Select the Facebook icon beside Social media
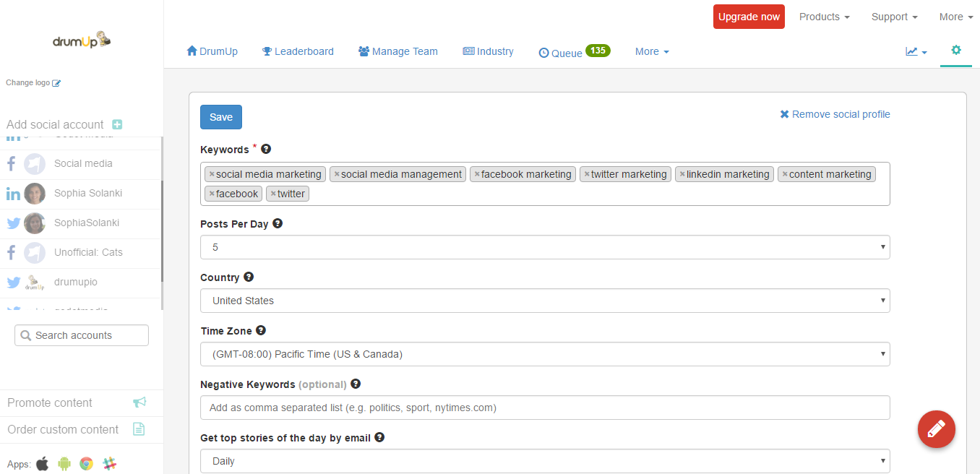Image resolution: width=980 pixels, height=474 pixels. [12, 164]
